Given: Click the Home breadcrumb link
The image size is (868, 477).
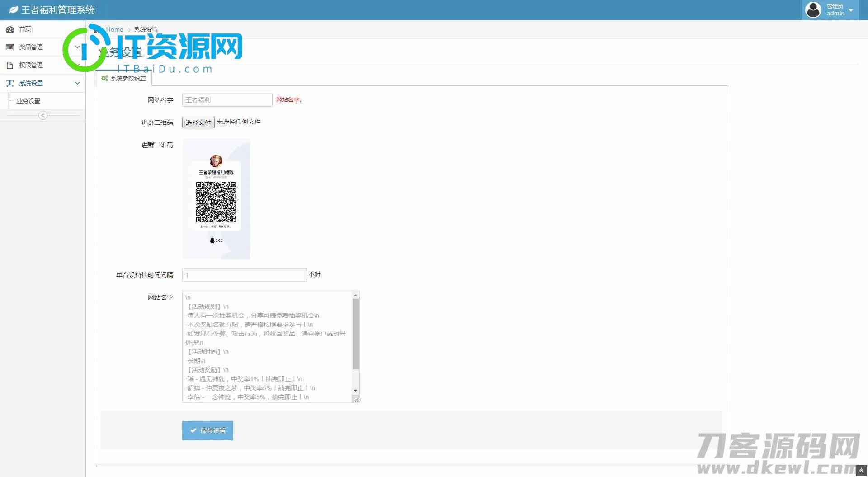Looking at the screenshot, I should [114, 29].
